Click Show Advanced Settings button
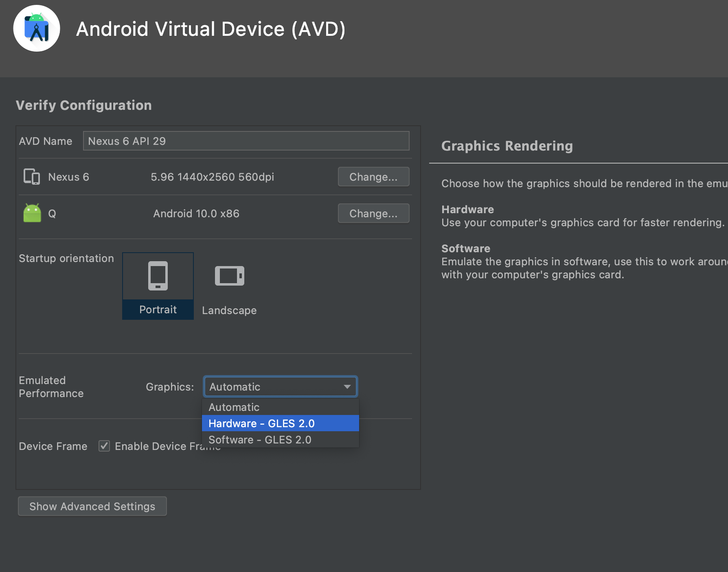 (92, 506)
